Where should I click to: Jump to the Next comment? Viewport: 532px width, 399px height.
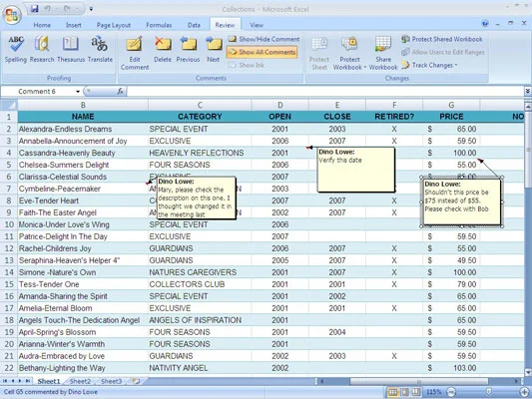(213, 50)
